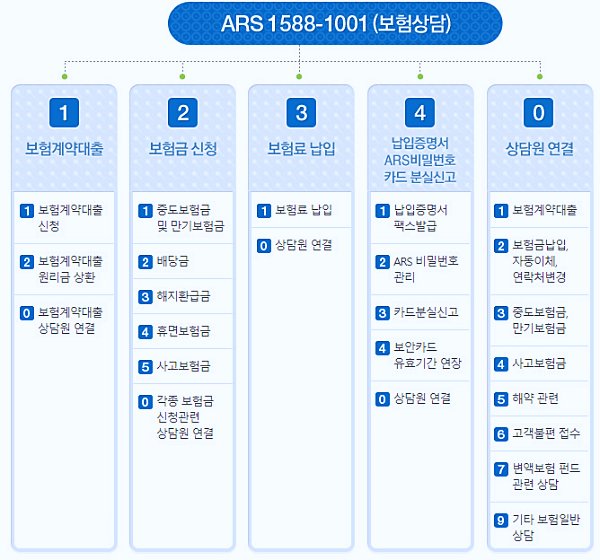
Task: Select the 해지환급금 text
Action: (x=183, y=297)
